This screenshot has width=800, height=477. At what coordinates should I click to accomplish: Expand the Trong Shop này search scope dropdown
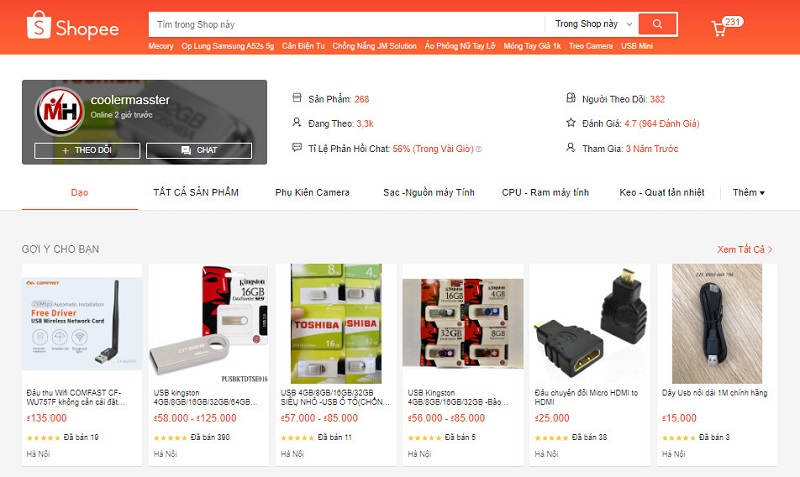(593, 24)
